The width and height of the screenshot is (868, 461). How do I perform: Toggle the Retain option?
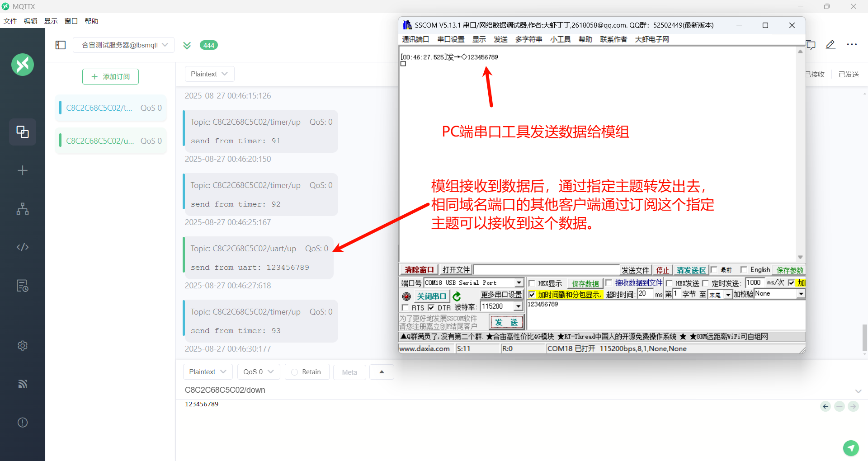307,372
